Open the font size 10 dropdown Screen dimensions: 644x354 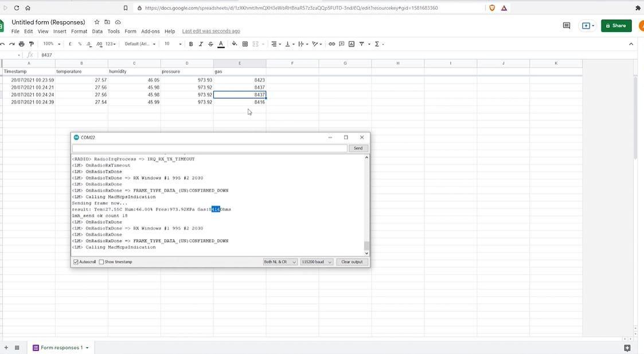[x=173, y=44]
